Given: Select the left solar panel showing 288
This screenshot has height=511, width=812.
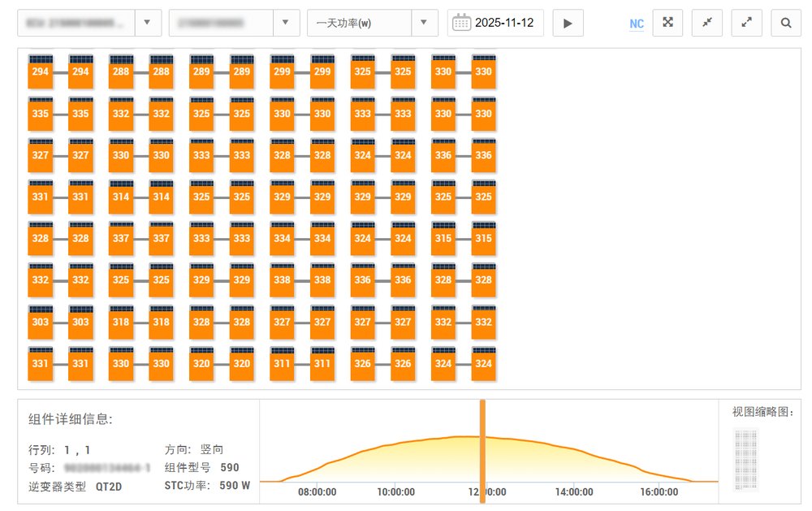Looking at the screenshot, I should 121,72.
